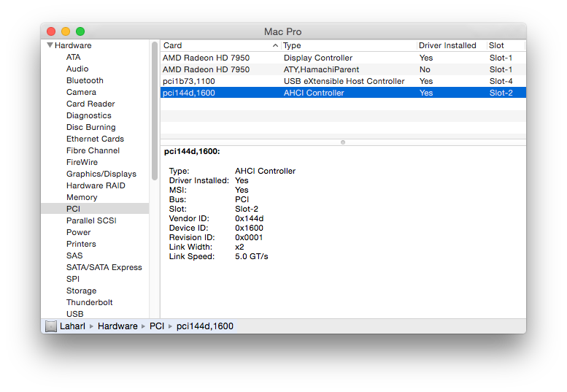Click the computer icon in path bar
Viewport: 567px width, 392px height.
[51, 326]
